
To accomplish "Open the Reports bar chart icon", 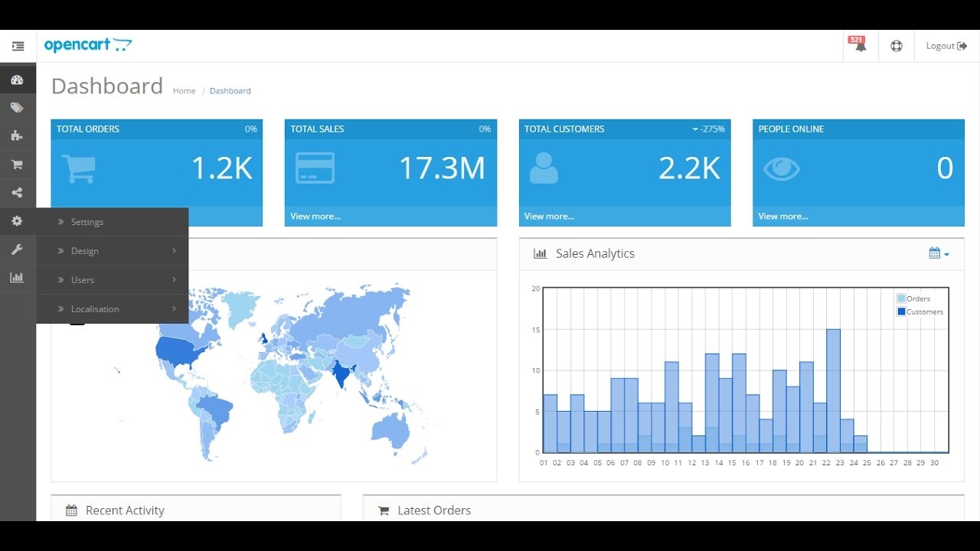I will 17,278.
